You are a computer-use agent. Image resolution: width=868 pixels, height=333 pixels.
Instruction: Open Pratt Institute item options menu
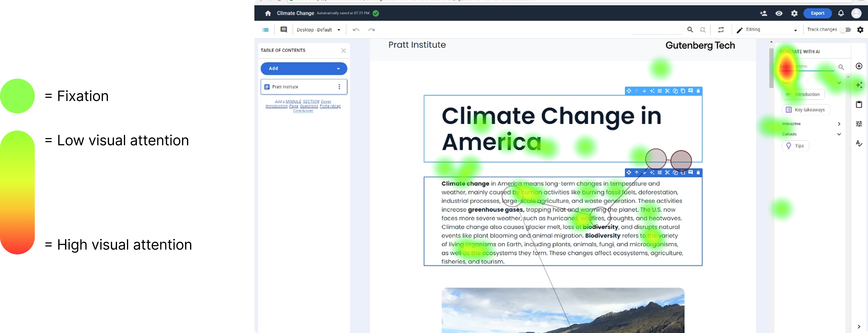[339, 87]
